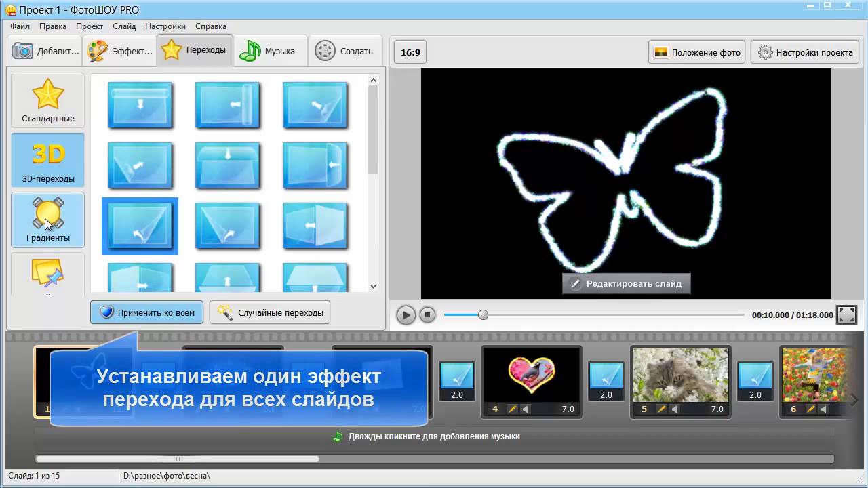This screenshot has width=868, height=488.
Task: Stop the preview playback
Action: tap(427, 315)
